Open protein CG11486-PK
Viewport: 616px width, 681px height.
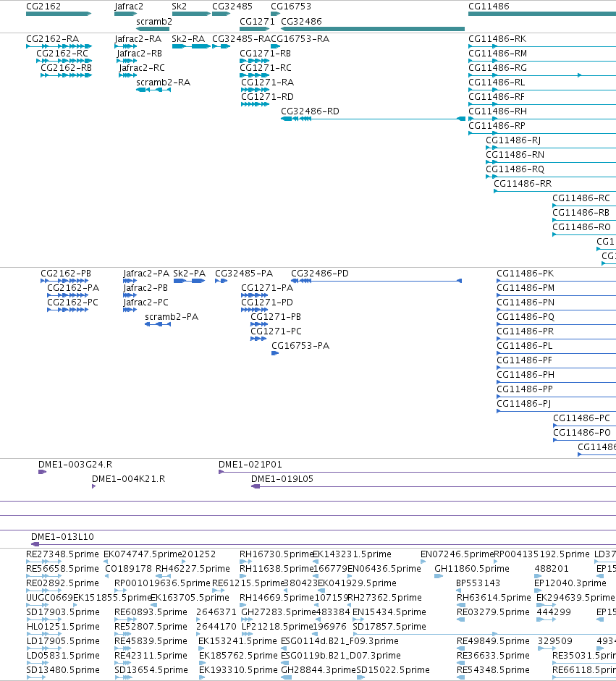[x=526, y=273]
